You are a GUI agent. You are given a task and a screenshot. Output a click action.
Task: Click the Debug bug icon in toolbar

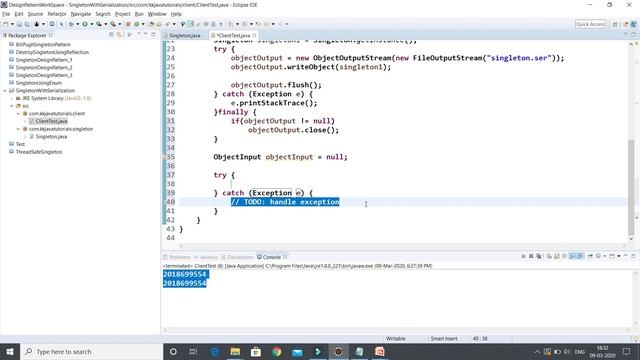(x=71, y=24)
